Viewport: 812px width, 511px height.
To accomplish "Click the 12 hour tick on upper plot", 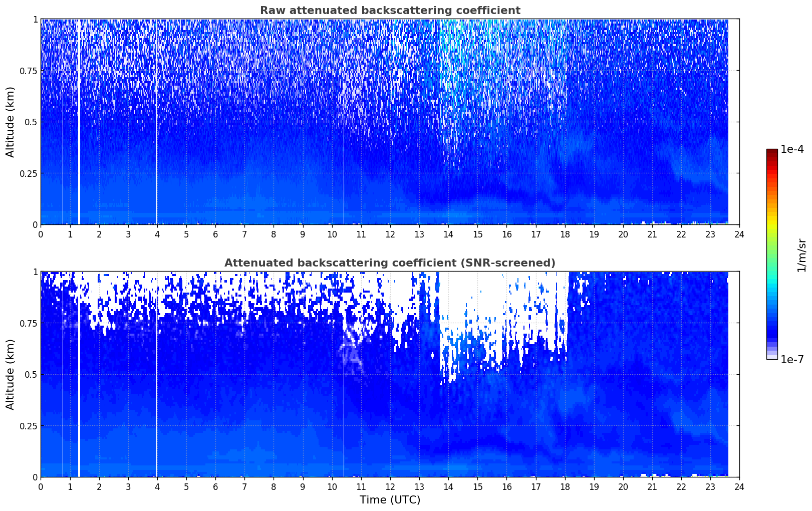I will point(390,234).
